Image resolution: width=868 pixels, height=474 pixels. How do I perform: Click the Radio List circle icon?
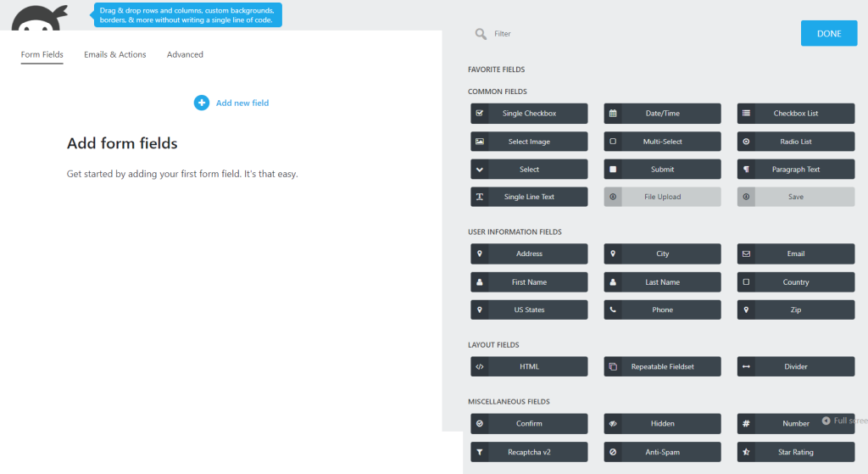pos(746,142)
